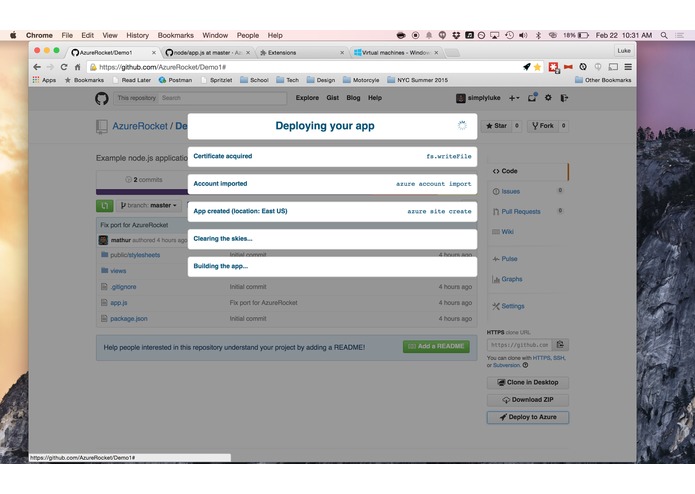Click the bookmark star in address bar
This screenshot has width=695, height=494.
[x=537, y=67]
